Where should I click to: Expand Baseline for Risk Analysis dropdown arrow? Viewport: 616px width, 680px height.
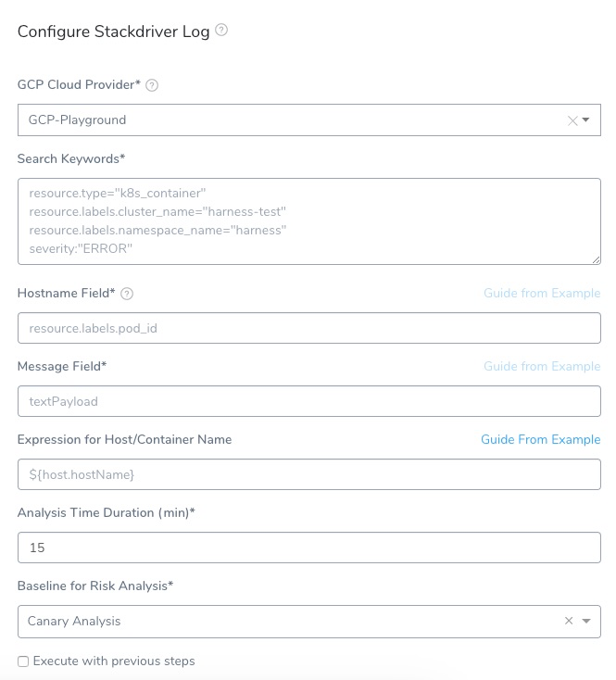point(586,621)
